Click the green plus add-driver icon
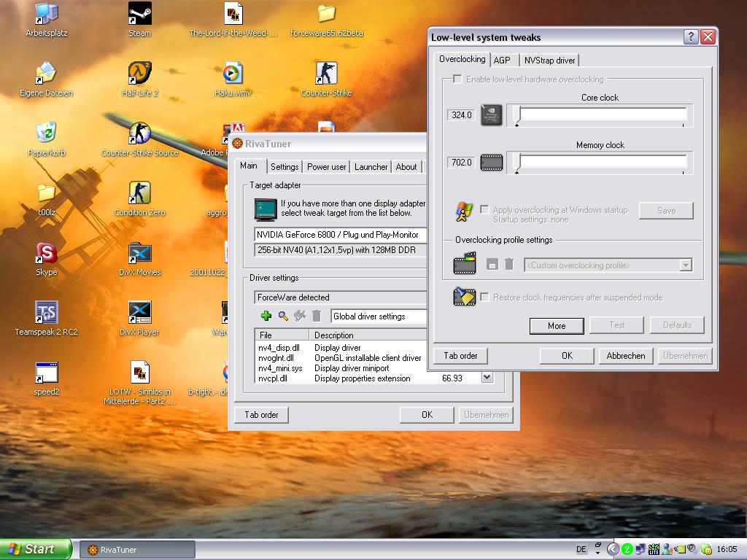The width and height of the screenshot is (747, 560). pyautogui.click(x=266, y=316)
